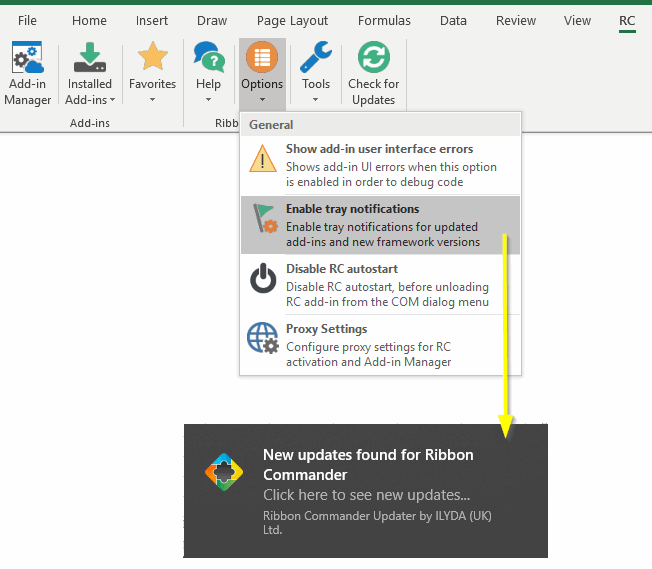652x569 pixels.
Task: Click 'Enable tray notifications for updated' description text
Action: [x=382, y=227]
